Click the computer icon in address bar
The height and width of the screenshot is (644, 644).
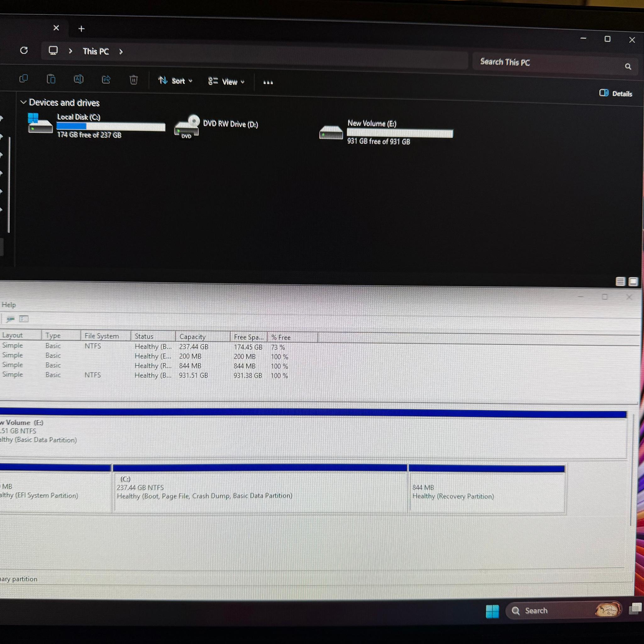click(53, 51)
